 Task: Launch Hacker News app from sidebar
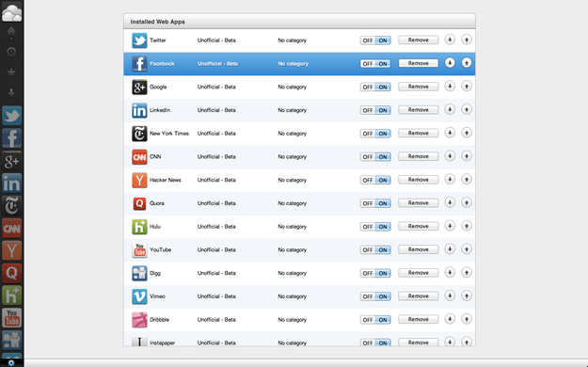11,250
